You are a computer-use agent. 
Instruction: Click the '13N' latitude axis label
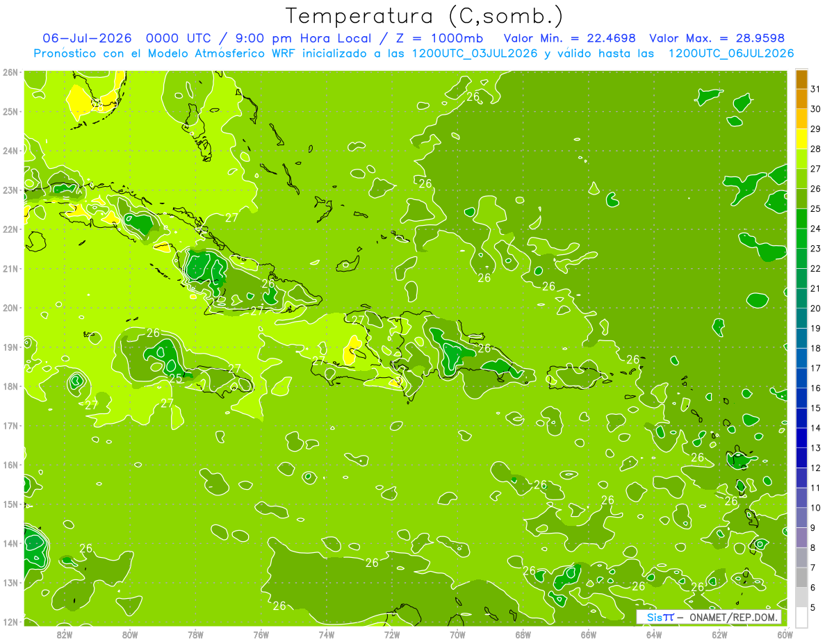click(10, 583)
